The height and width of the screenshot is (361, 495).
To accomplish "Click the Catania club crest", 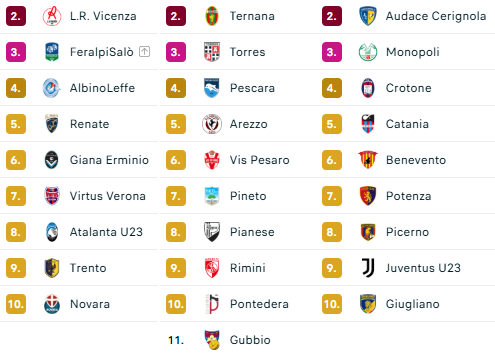I will coord(368,124).
